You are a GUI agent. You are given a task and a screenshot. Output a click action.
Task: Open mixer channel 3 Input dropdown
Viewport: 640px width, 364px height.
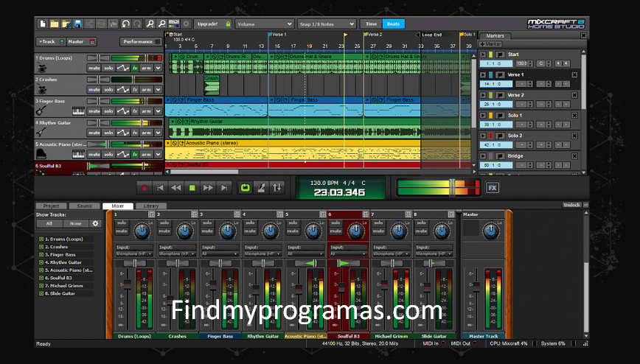(x=220, y=253)
